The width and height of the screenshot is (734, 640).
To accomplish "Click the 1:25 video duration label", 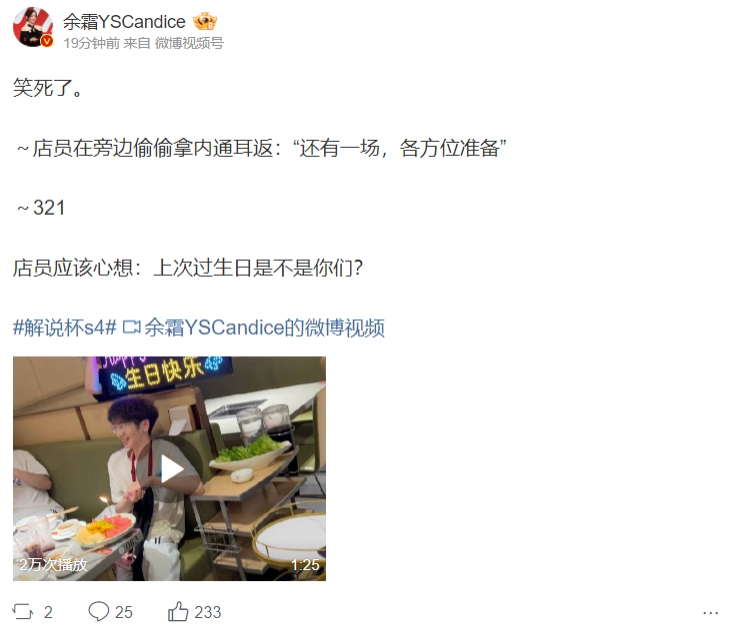I will click(305, 565).
